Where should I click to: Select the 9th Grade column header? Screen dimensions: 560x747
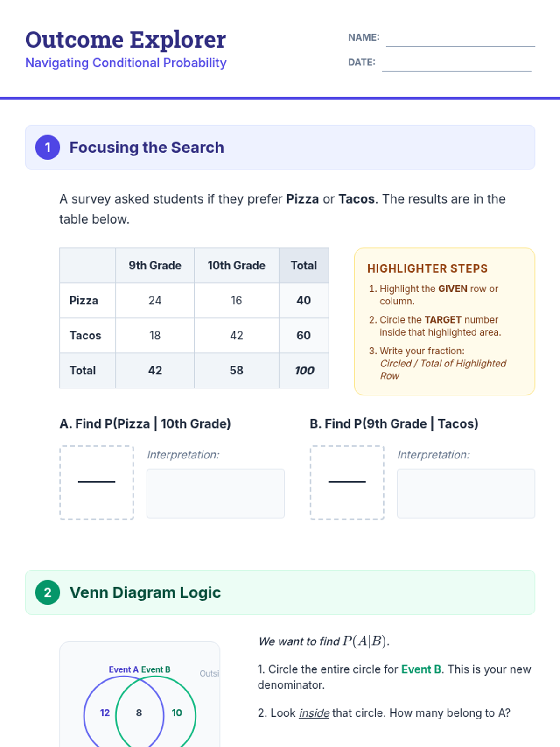click(155, 266)
